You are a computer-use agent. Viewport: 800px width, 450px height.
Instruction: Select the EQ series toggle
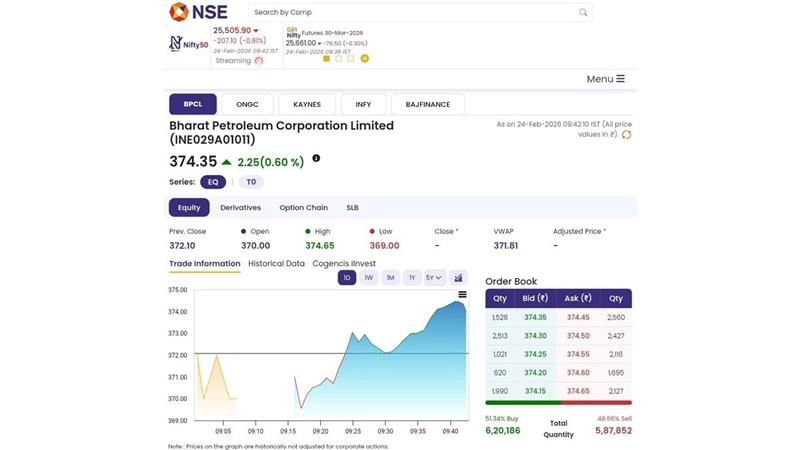[212, 182]
